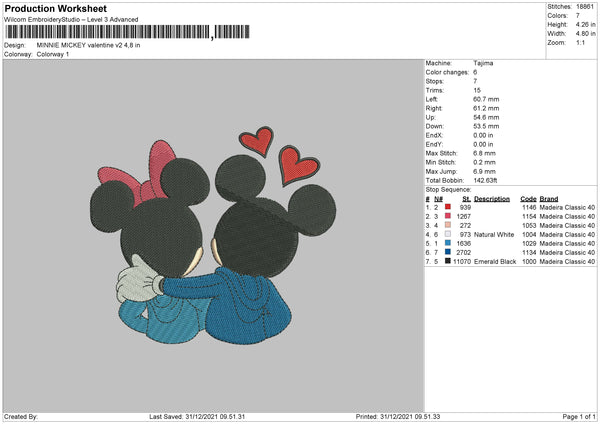This screenshot has height=424, width=600.
Task: Select the 'Emerald Black' description
Action: tap(495, 261)
